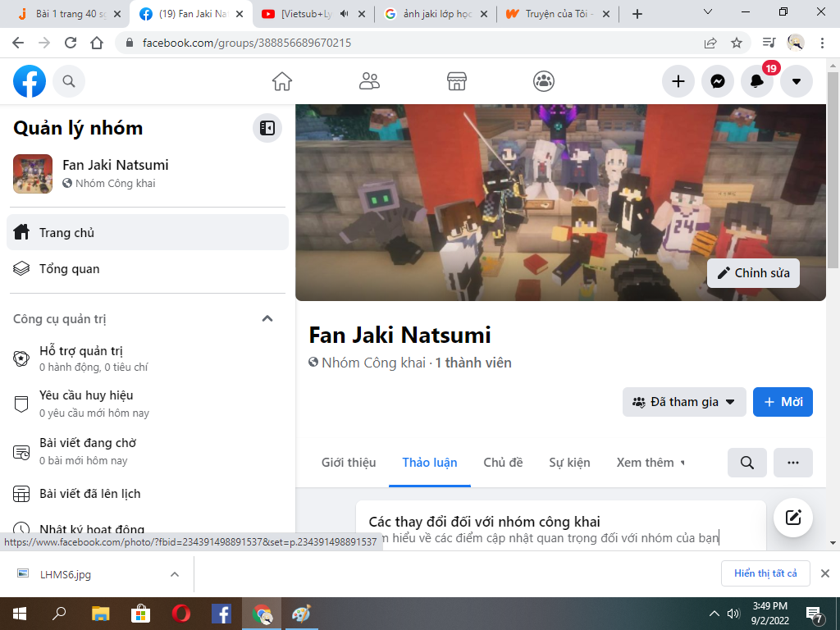Viewport: 840px width, 630px height.
Task: Click the blue Mời invite button
Action: coord(783,402)
